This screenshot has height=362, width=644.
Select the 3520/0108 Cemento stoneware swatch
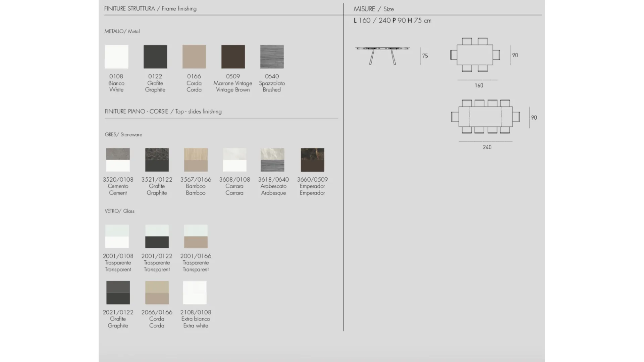point(118,160)
